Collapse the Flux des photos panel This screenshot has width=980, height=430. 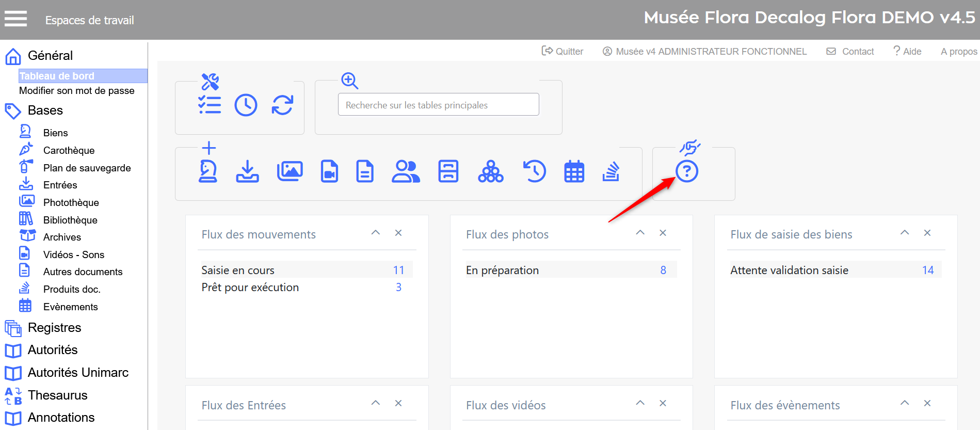[x=640, y=233]
